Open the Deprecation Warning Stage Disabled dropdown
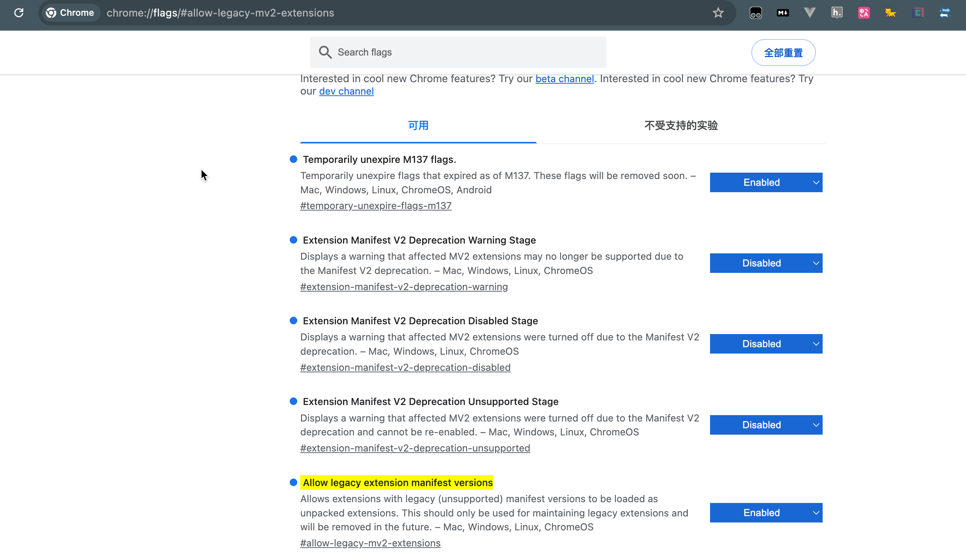Viewport: 966px width, 560px height. (x=766, y=263)
